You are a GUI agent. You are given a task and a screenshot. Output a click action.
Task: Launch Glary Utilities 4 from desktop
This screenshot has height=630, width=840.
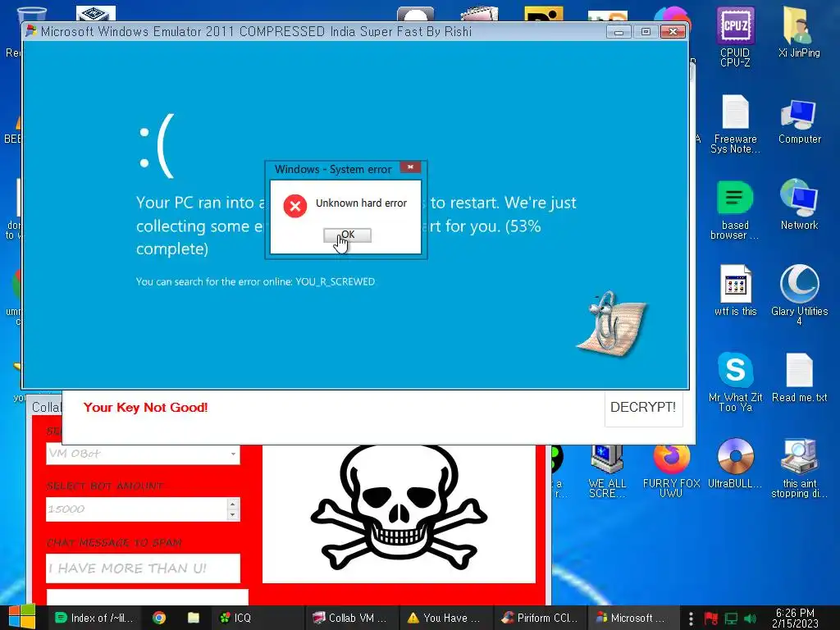(799, 294)
